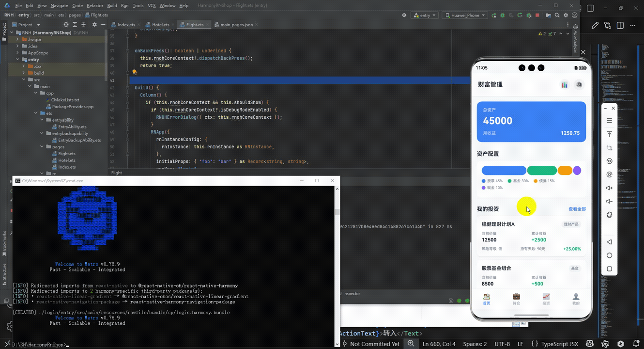Click the green 基金 segment of the allocation bar

pyautogui.click(x=542, y=171)
